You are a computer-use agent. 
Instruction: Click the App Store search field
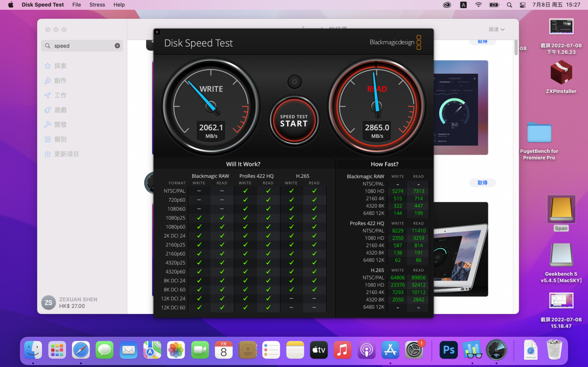[x=82, y=46]
